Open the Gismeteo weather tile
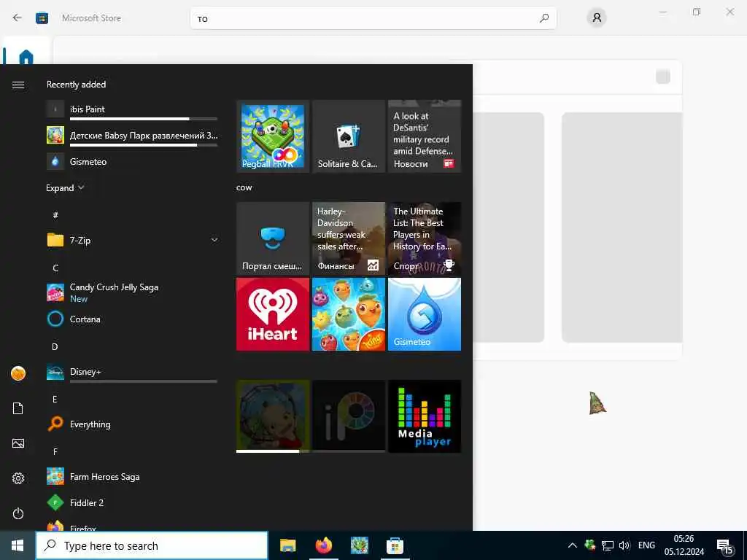The width and height of the screenshot is (747, 560). pyautogui.click(x=425, y=314)
